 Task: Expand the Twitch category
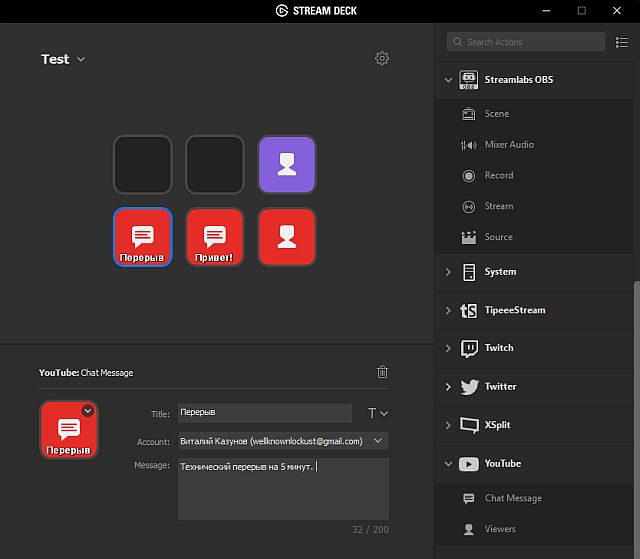pyautogui.click(x=448, y=348)
